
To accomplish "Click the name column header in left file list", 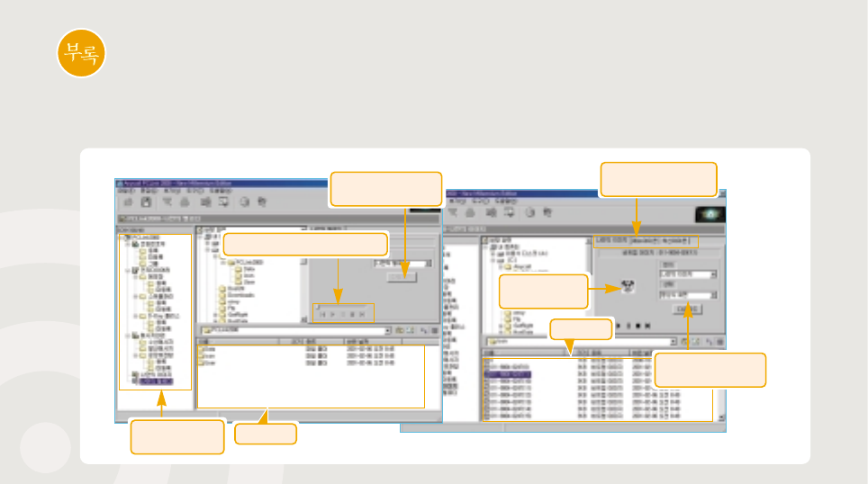I will 238,341.
